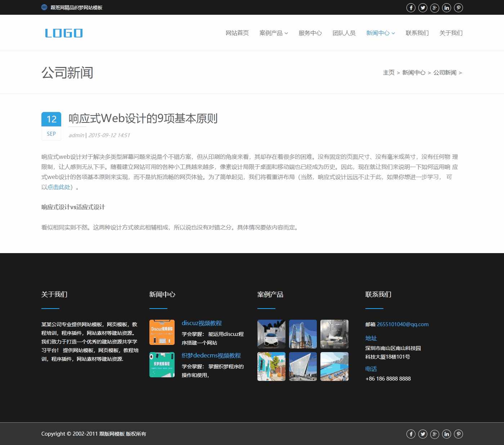
Task: Select the 网站首页 menu item
Action: pos(237,33)
